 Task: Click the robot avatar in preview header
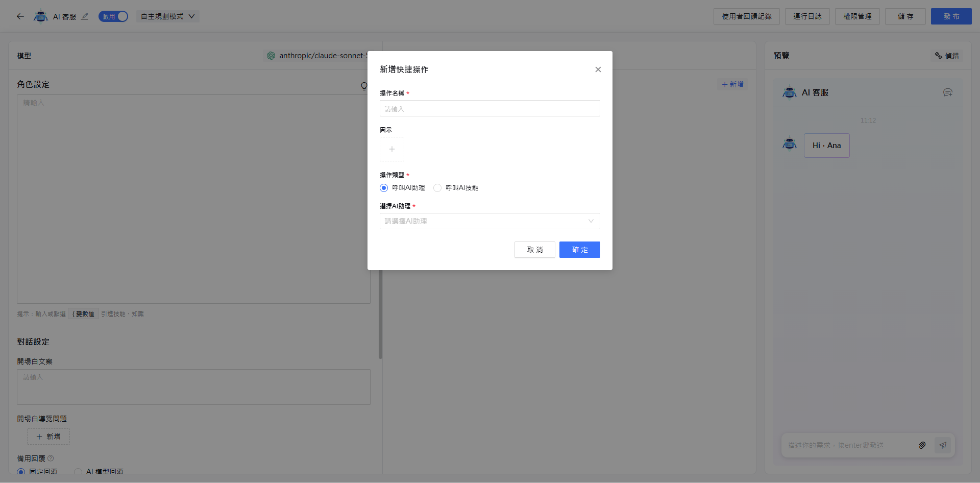[x=790, y=92]
